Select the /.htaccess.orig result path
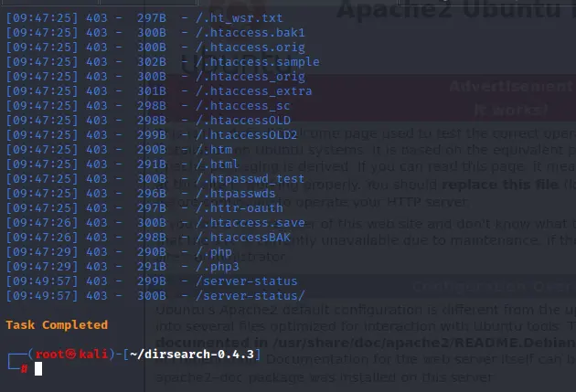Screen dimensions: 576x392 (x=251, y=48)
